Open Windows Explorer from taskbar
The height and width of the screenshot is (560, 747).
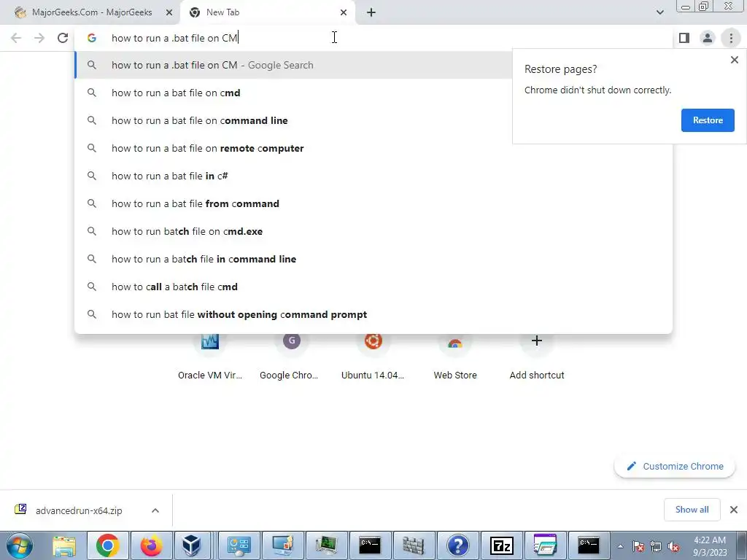(x=64, y=545)
